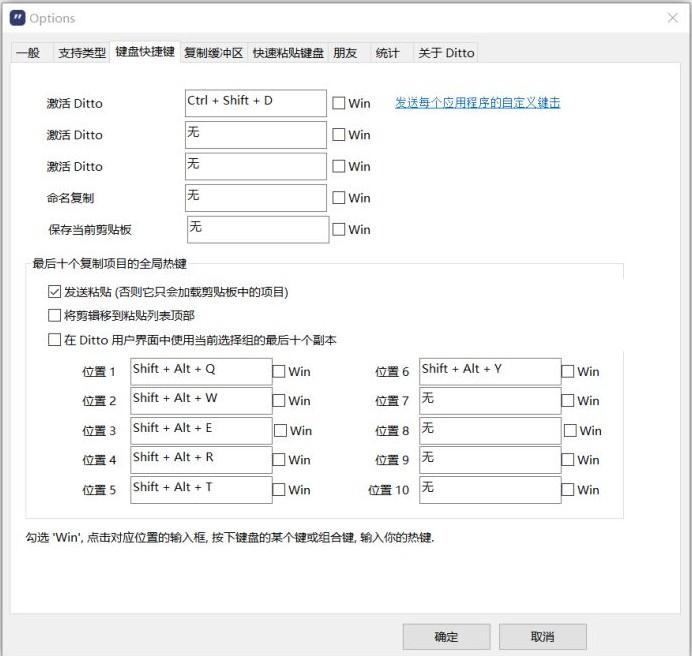Image resolution: width=692 pixels, height=656 pixels.
Task: Open the 支持类型 tab
Action: point(82,53)
